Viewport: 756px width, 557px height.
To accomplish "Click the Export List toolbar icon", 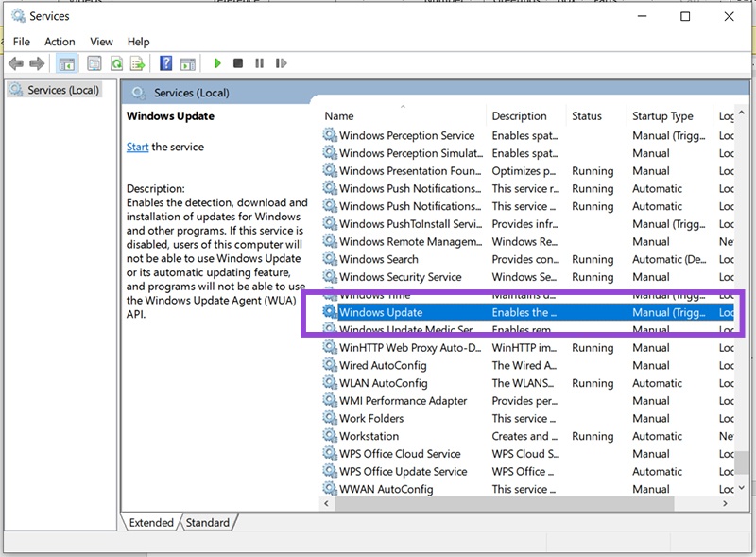I will click(x=137, y=63).
